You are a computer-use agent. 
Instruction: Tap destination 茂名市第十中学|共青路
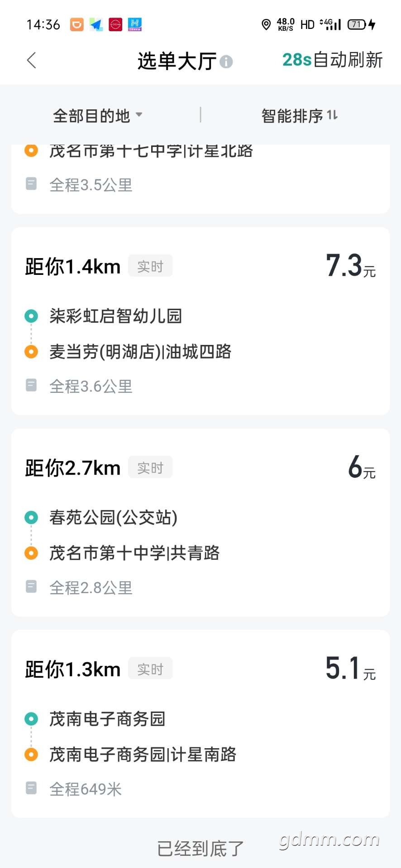tap(134, 553)
